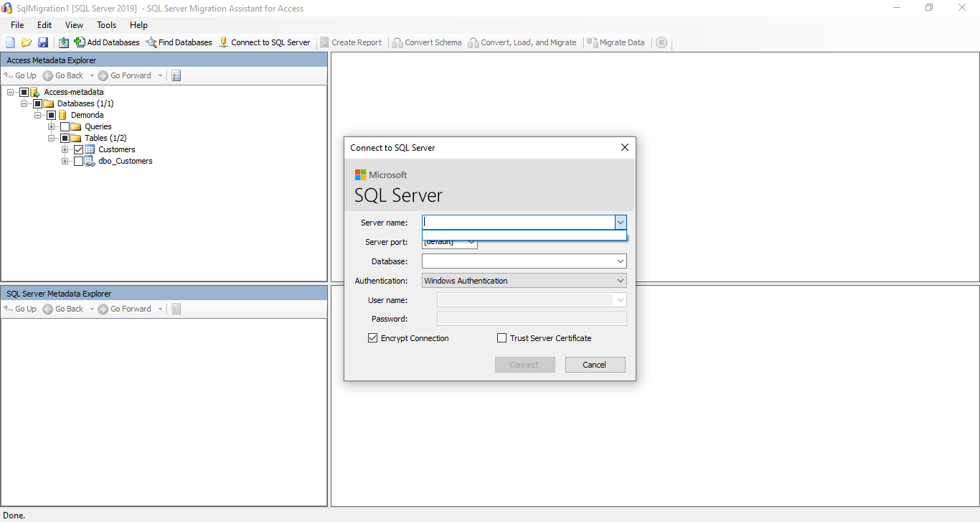The image size is (980, 522).
Task: Open the Tools menu
Action: (107, 25)
